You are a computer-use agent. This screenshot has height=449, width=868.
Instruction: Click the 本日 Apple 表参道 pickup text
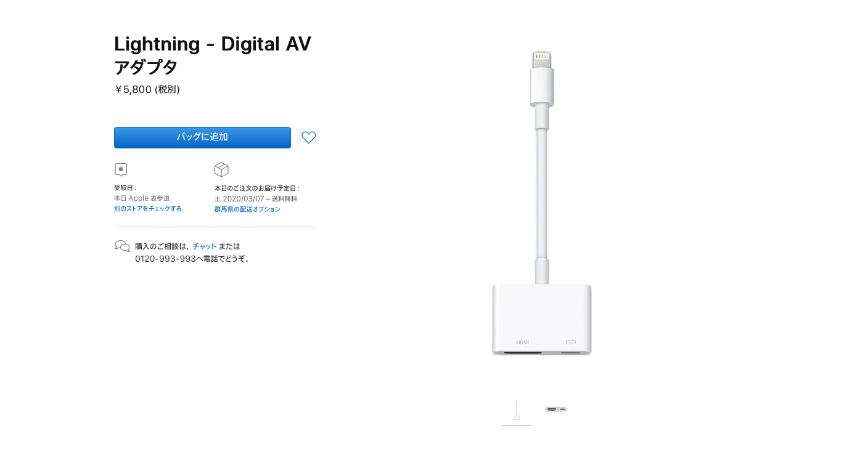coord(142,198)
